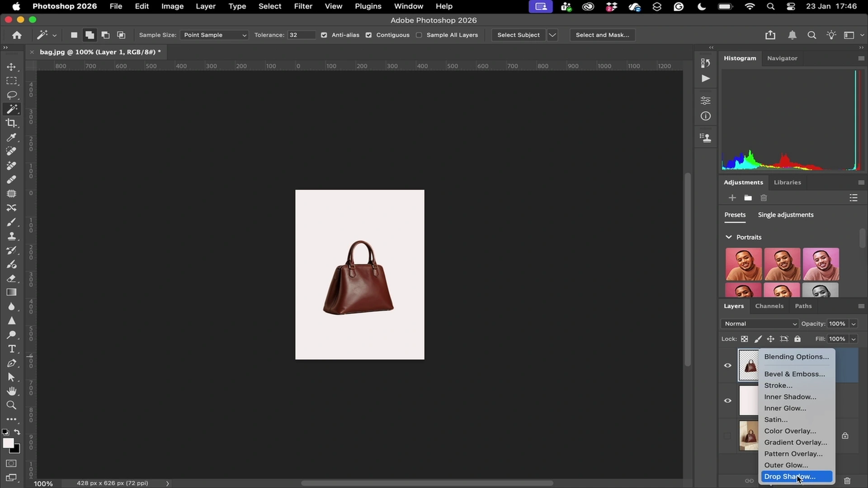Select the Move tool
This screenshot has height=488, width=868.
coord(11,67)
